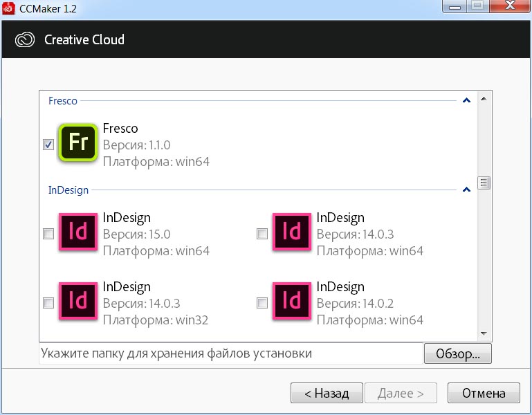Click the InDesign 14.0.3 win32 icon
This screenshot has height=415, width=532.
78,302
